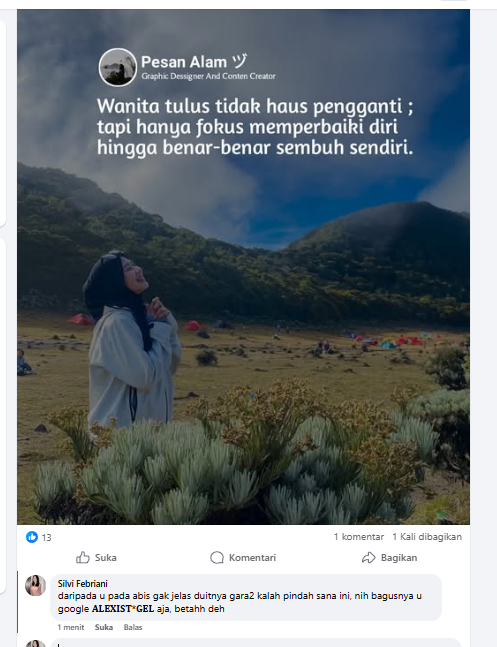Visit Silvi Febriani's name link
The image size is (497, 647).
click(x=83, y=583)
